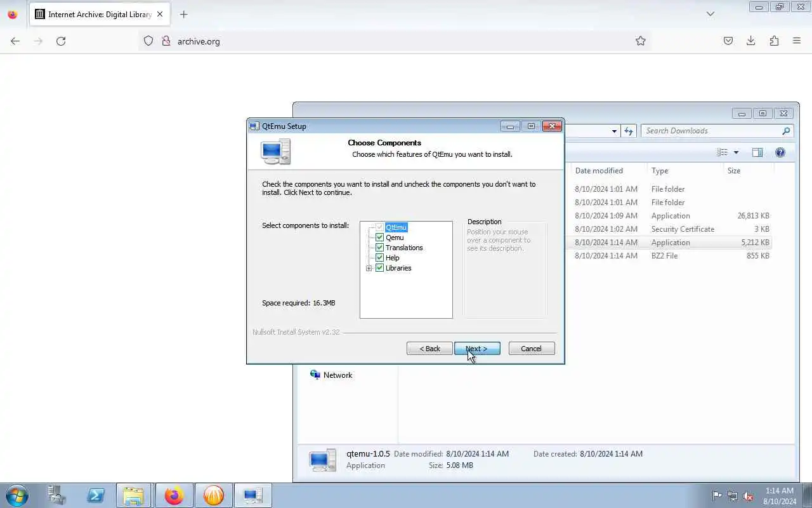Click the site lock icon
812x508 pixels.
pyautogui.click(x=166, y=41)
